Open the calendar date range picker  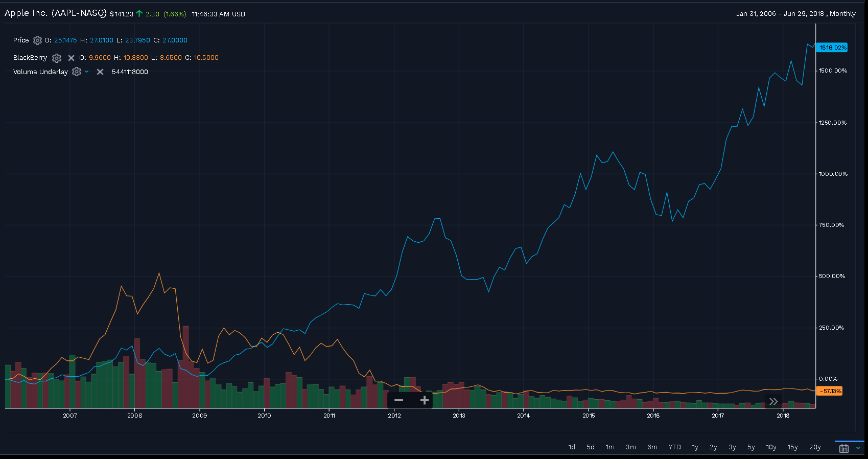tap(844, 448)
